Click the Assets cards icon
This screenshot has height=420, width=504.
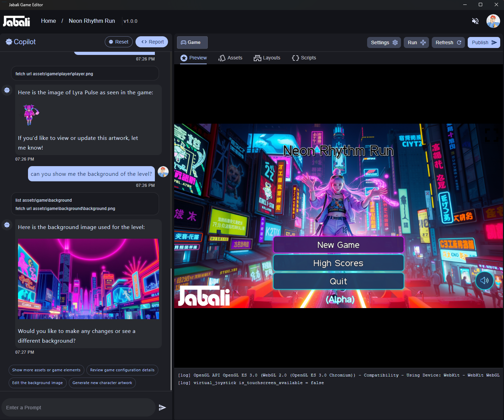click(x=222, y=58)
